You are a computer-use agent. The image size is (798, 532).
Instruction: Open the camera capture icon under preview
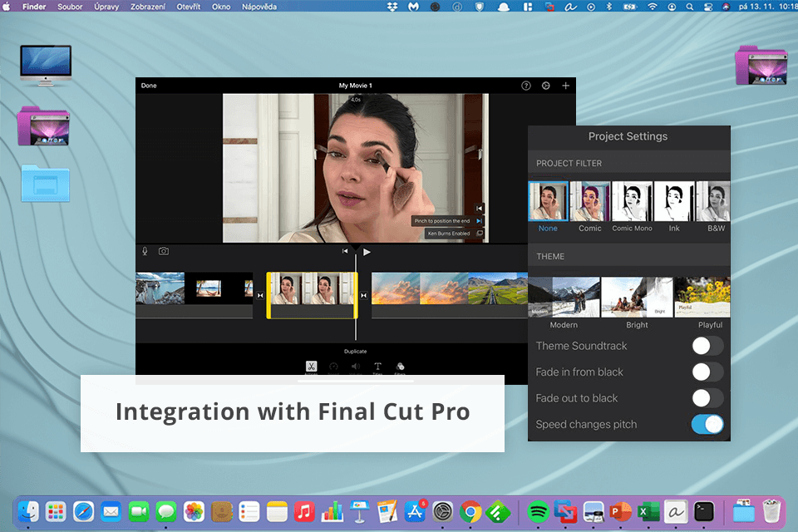click(164, 251)
